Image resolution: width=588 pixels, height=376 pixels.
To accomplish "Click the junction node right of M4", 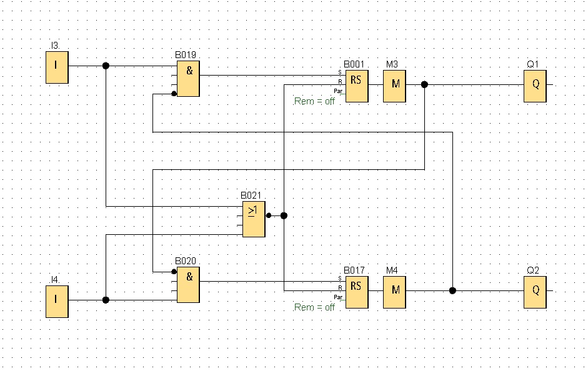I will point(452,290).
